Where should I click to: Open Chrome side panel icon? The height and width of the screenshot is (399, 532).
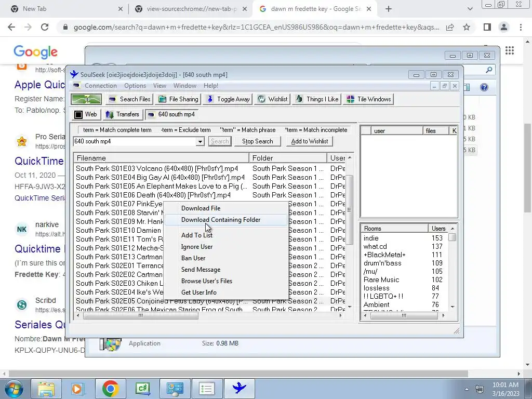[x=487, y=27]
